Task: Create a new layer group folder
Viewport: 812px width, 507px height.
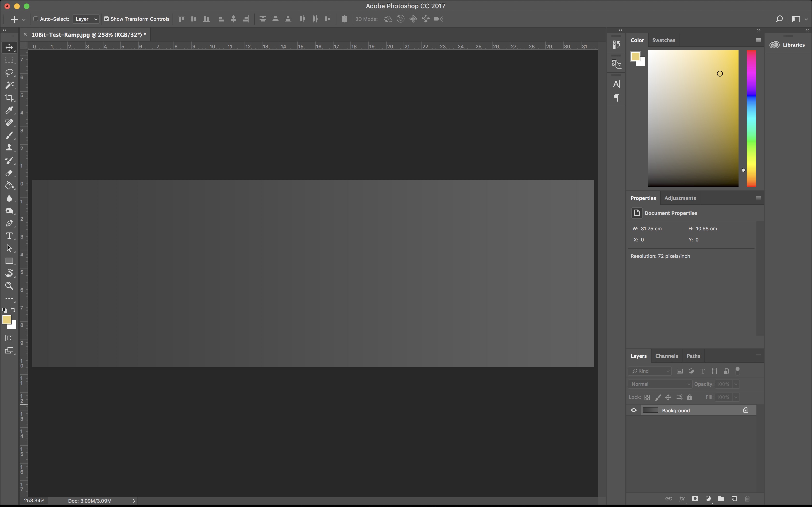Action: coord(721,499)
